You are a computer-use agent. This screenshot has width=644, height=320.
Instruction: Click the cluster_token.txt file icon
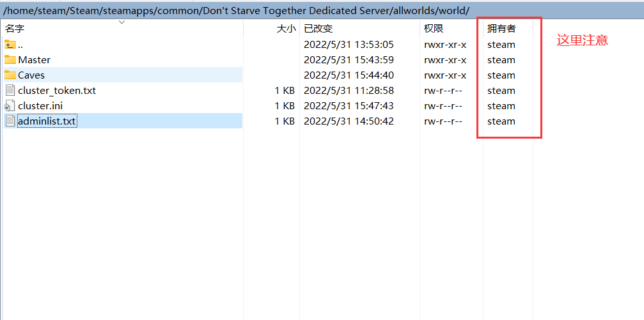pyautogui.click(x=10, y=90)
